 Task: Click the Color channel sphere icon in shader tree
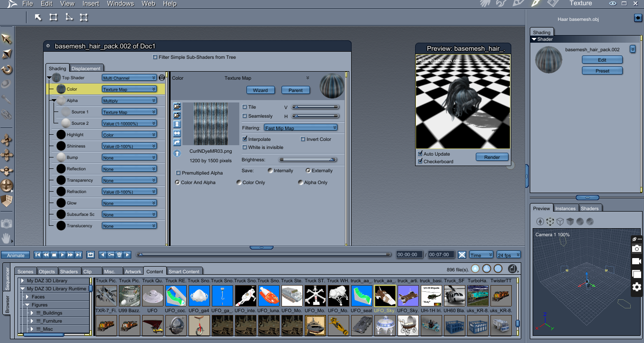coord(61,89)
